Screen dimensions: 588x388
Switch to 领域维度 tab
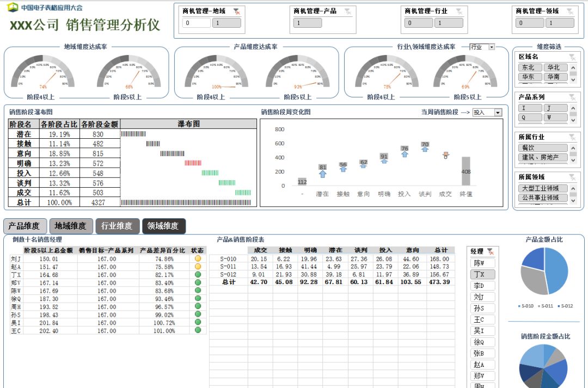pos(163,226)
